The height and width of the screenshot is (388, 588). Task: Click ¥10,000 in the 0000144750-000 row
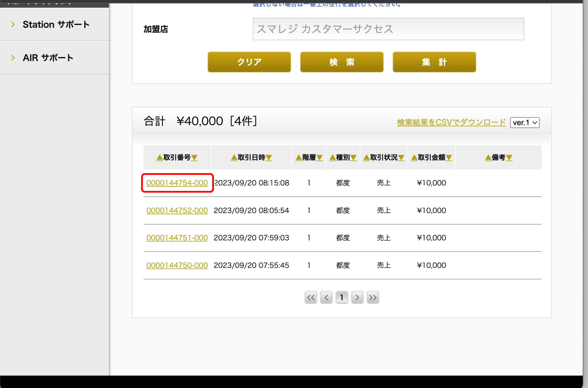click(x=431, y=265)
